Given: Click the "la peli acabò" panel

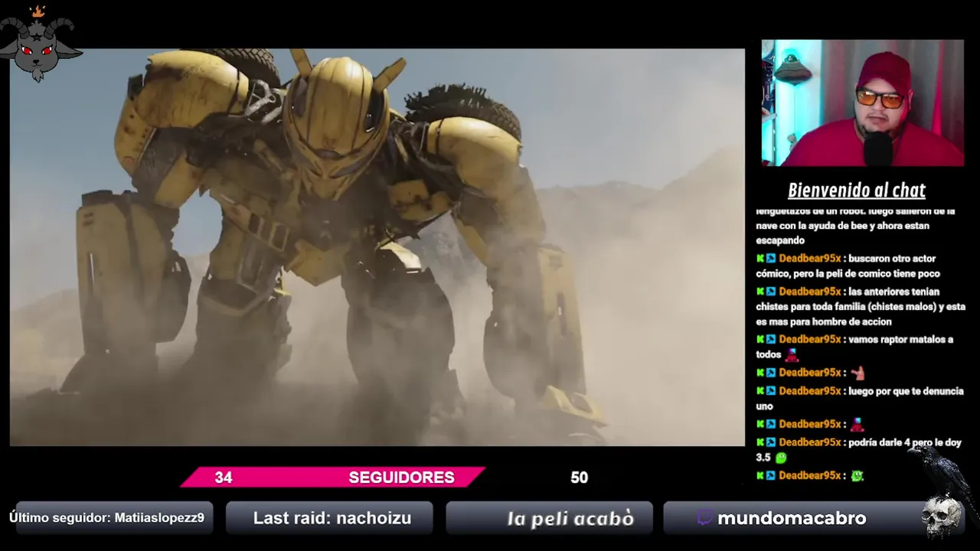Looking at the screenshot, I should pos(549,518).
